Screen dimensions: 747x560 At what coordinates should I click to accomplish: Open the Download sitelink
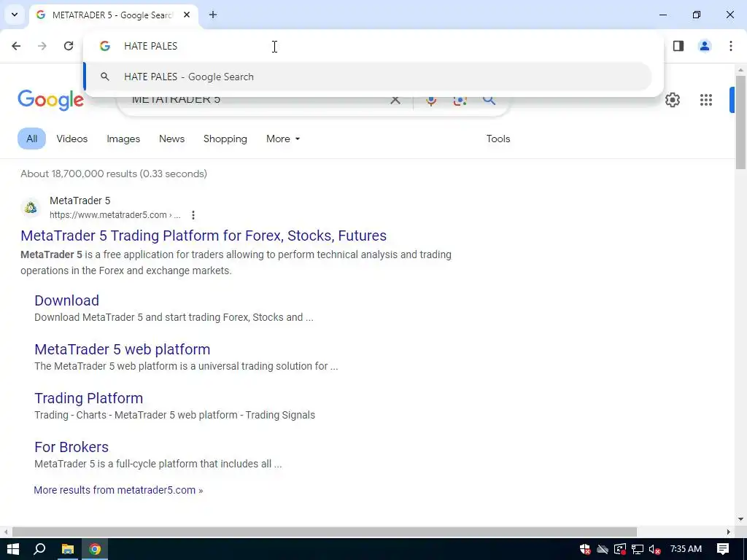(x=66, y=300)
